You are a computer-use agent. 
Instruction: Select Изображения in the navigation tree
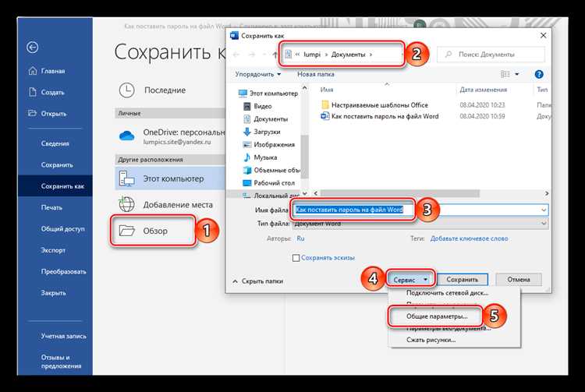[269, 145]
